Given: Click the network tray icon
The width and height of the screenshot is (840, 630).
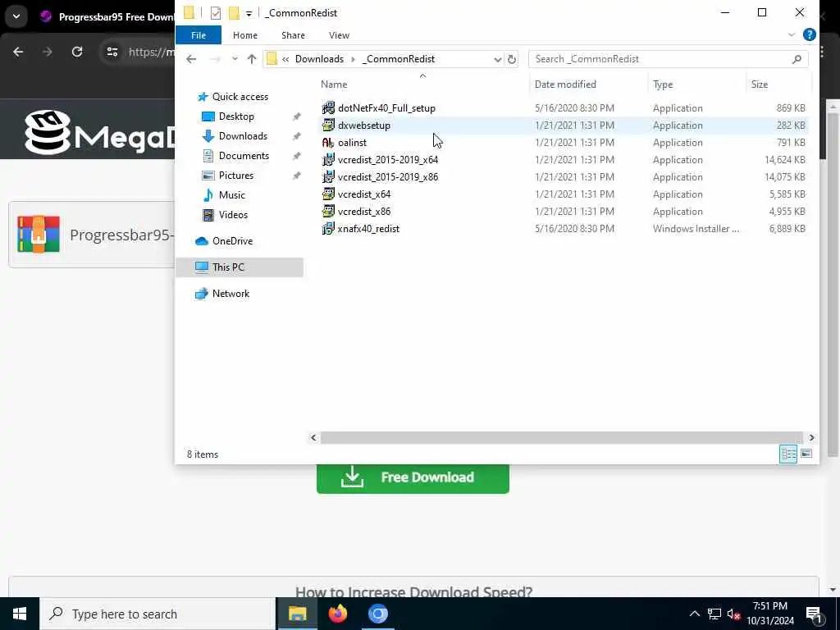Looking at the screenshot, I should pos(714,614).
